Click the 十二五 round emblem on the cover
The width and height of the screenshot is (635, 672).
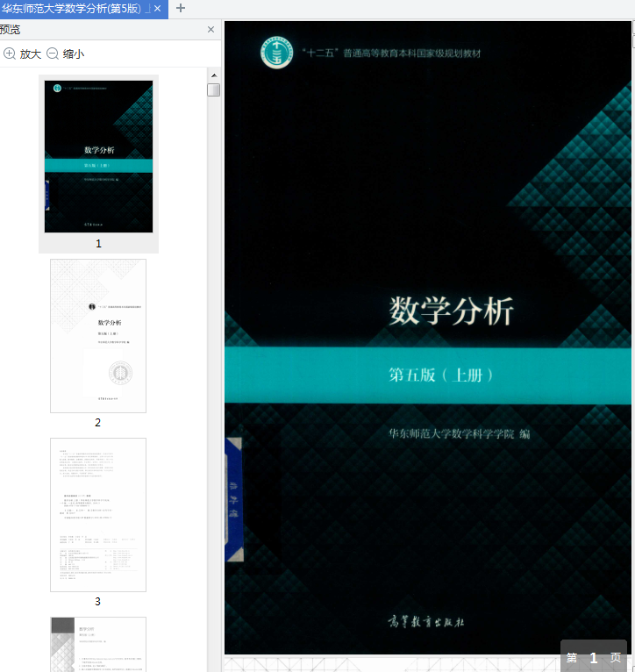click(277, 53)
